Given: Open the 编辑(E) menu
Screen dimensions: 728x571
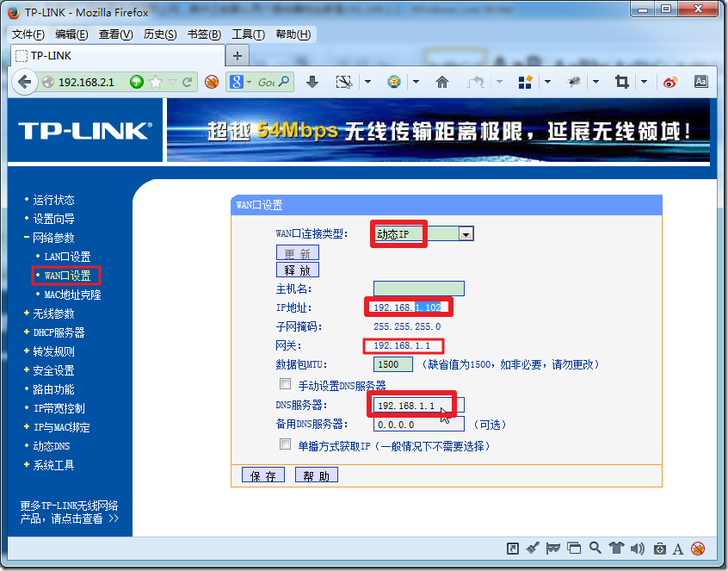Looking at the screenshot, I should [x=71, y=34].
